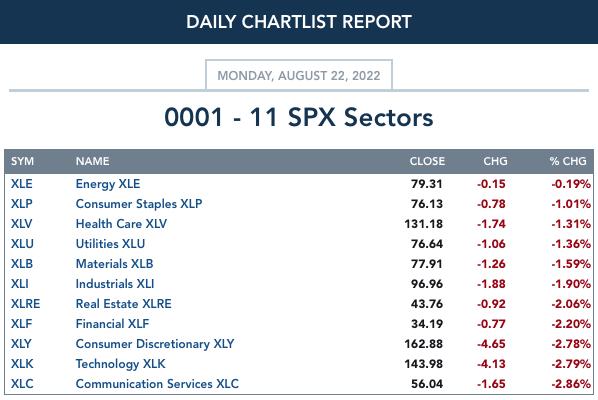Screen dimensions: 598x400
Task: Open Industrials XLI link
Action: [115, 284]
